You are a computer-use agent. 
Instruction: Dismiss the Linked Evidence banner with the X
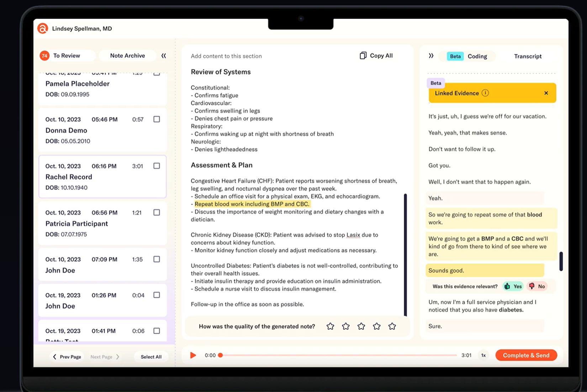click(x=546, y=93)
